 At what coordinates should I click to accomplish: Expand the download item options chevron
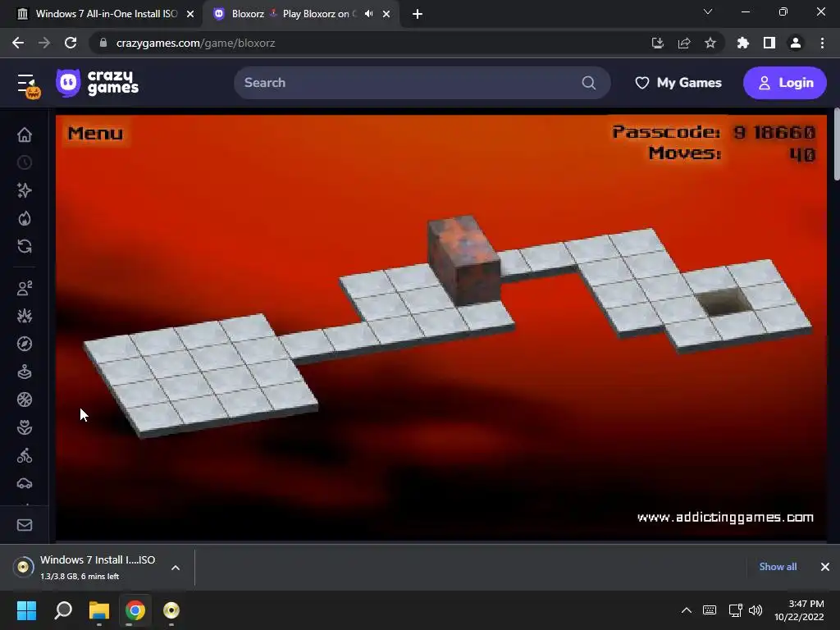176,568
